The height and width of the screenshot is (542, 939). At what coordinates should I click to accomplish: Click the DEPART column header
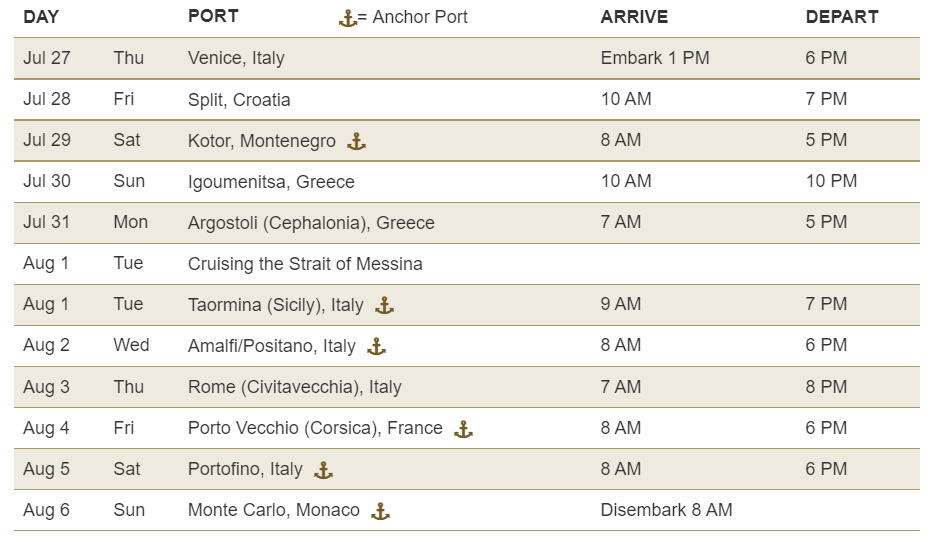pos(842,17)
